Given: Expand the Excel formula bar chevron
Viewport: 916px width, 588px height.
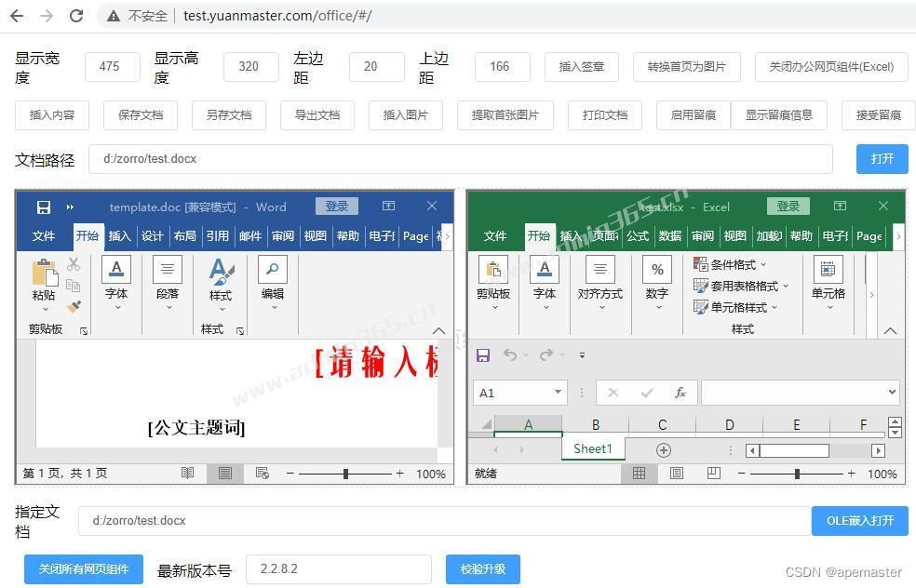Looking at the screenshot, I should tap(892, 392).
